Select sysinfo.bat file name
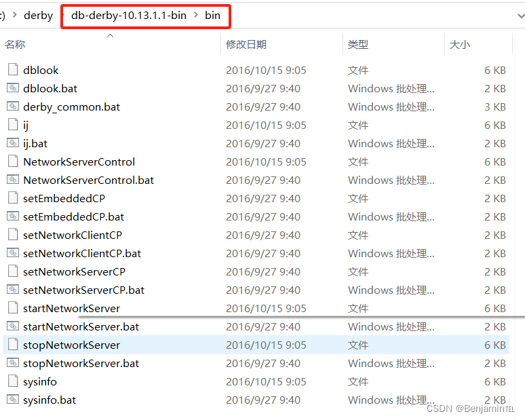This screenshot has width=525, height=420. [50, 400]
